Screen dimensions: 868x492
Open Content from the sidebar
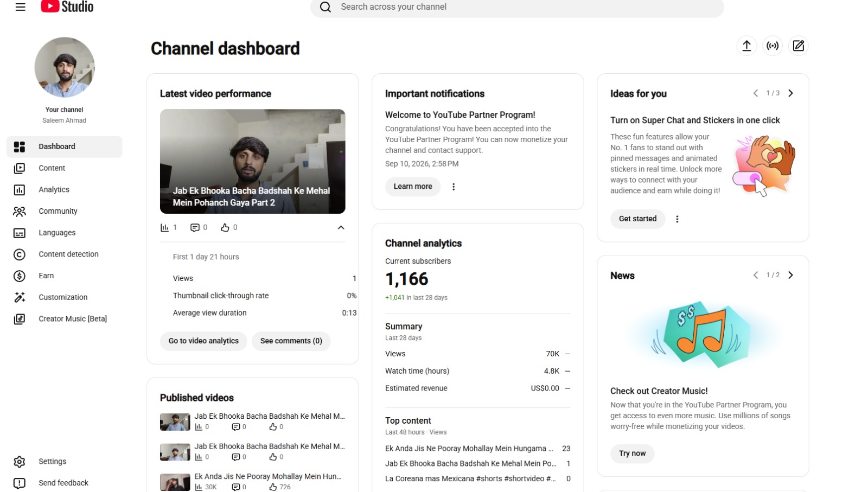click(x=64, y=168)
